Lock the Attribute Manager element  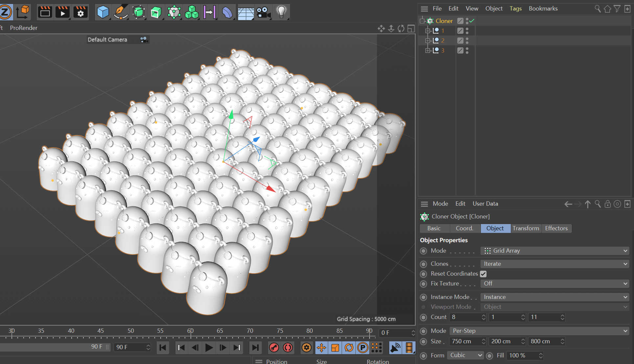click(x=607, y=204)
